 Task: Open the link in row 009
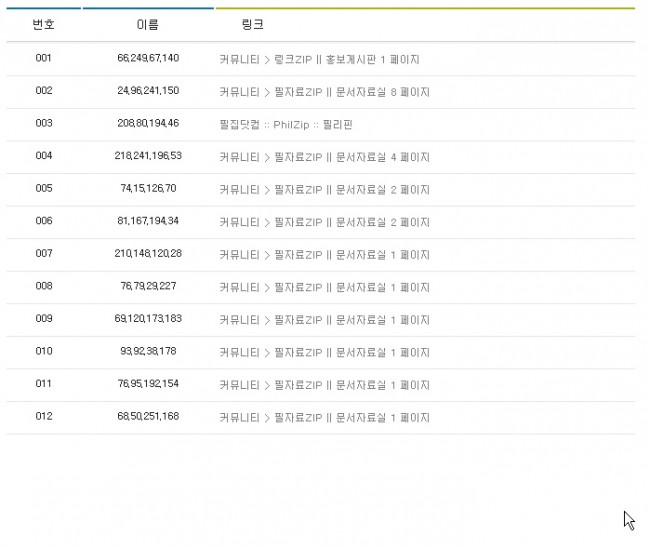click(325, 320)
